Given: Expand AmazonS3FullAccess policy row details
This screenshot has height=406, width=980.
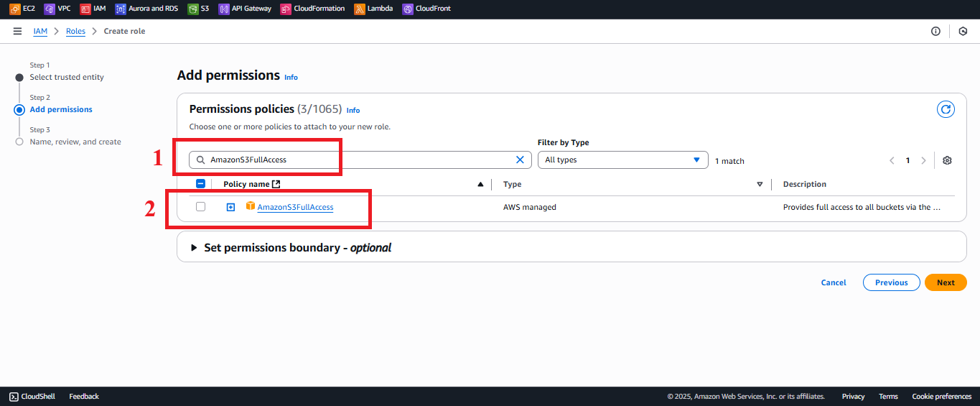Looking at the screenshot, I should click(230, 207).
